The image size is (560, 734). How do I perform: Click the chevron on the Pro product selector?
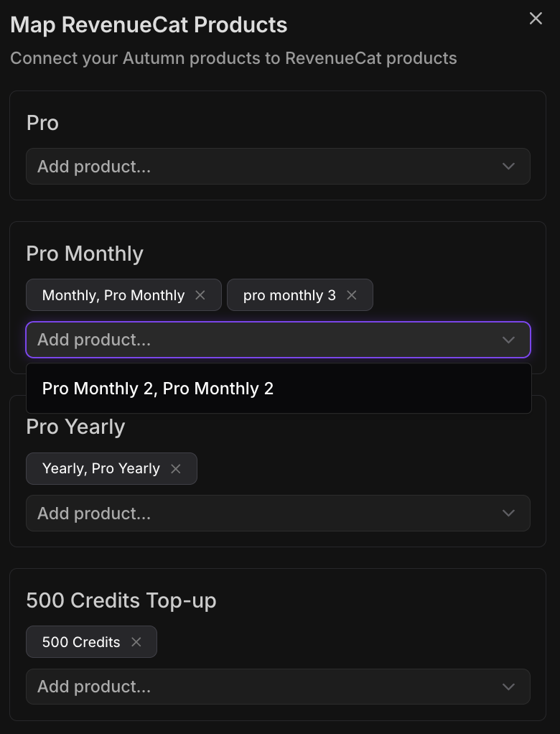(x=508, y=166)
